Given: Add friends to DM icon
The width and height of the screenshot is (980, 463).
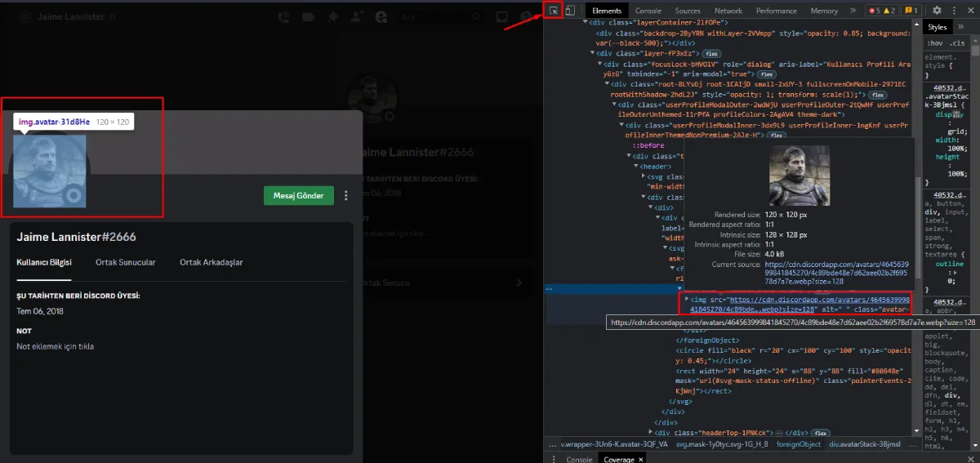Looking at the screenshot, I should point(357,16).
